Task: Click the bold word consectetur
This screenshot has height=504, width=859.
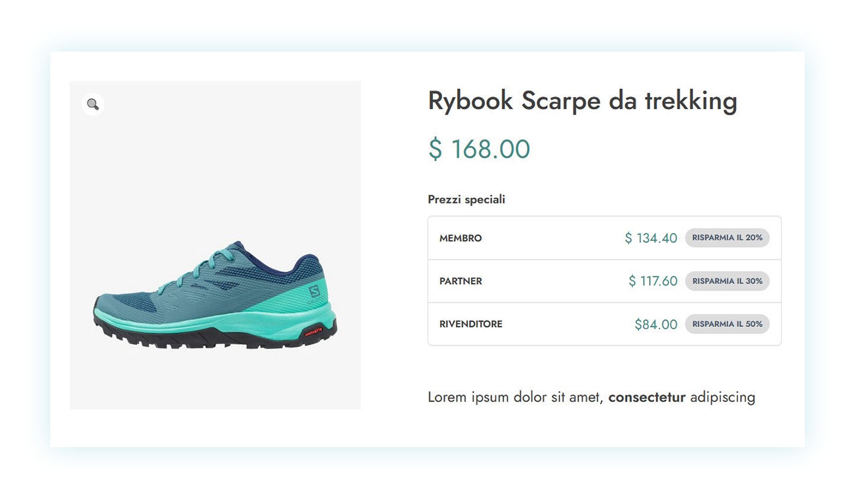Action: click(646, 398)
